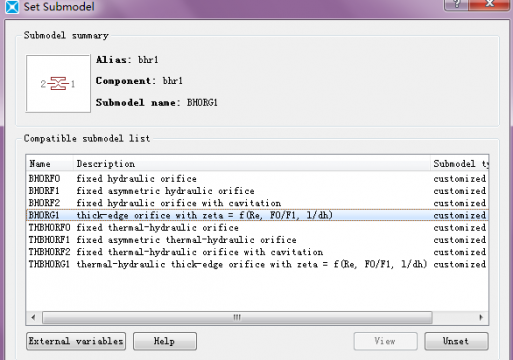Screen dimensions: 513x360
Task: Open the External variables dialog
Action: tap(76, 341)
